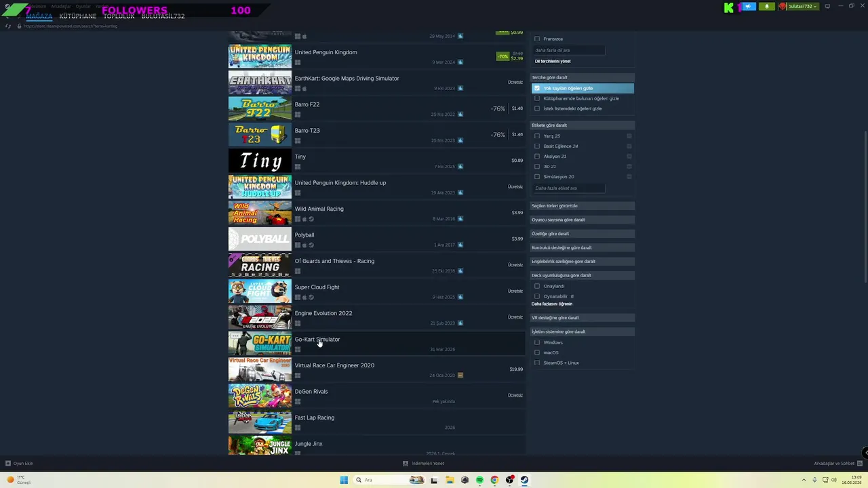The width and height of the screenshot is (868, 488).
Task: Open the KÜTÜPHANE tab
Action: point(77,16)
